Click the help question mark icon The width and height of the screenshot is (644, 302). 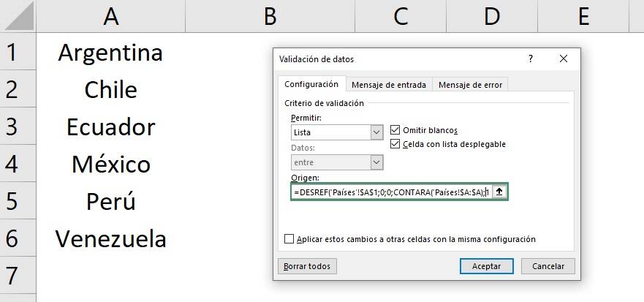pos(531,59)
